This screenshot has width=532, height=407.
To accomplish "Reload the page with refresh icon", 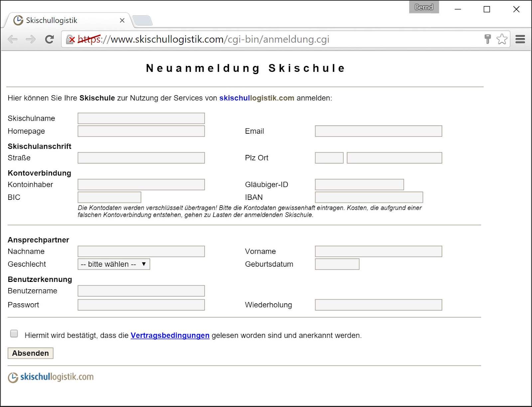I will (50, 40).
